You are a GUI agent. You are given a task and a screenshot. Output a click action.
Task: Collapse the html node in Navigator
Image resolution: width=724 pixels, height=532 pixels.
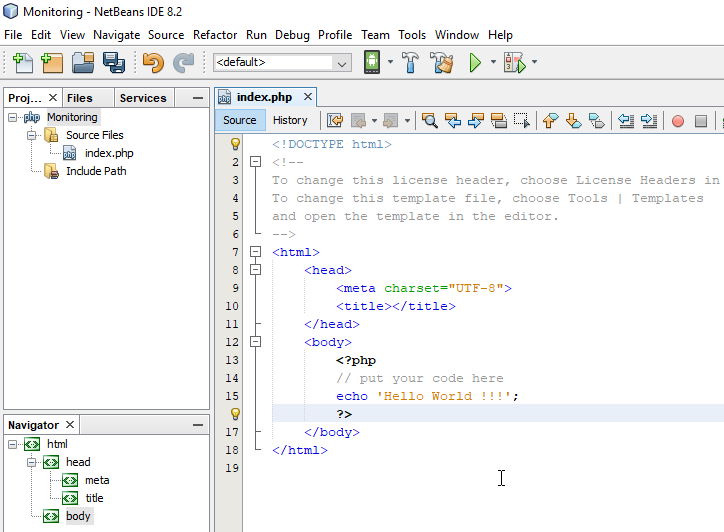[12, 444]
